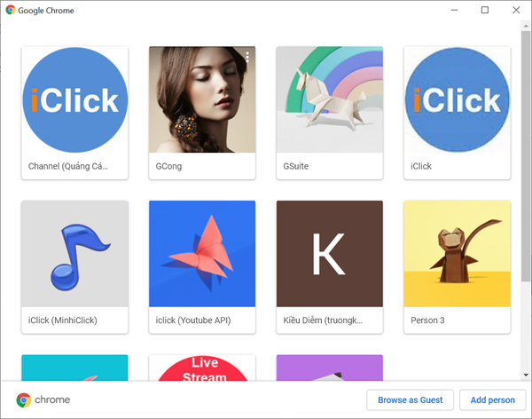
Task: Open the teal partially visible profile card
Action: pyautogui.click(x=74, y=368)
